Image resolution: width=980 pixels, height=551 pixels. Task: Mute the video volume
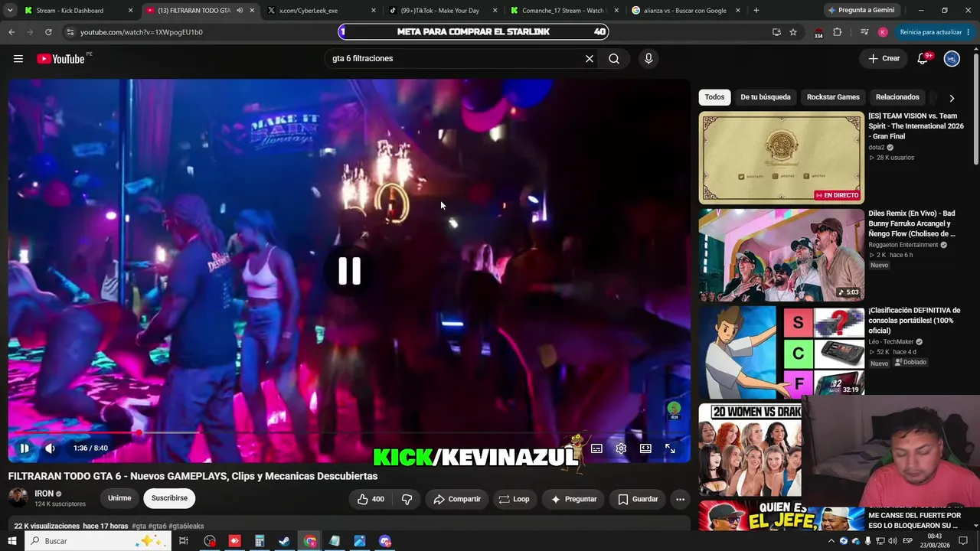(x=50, y=448)
